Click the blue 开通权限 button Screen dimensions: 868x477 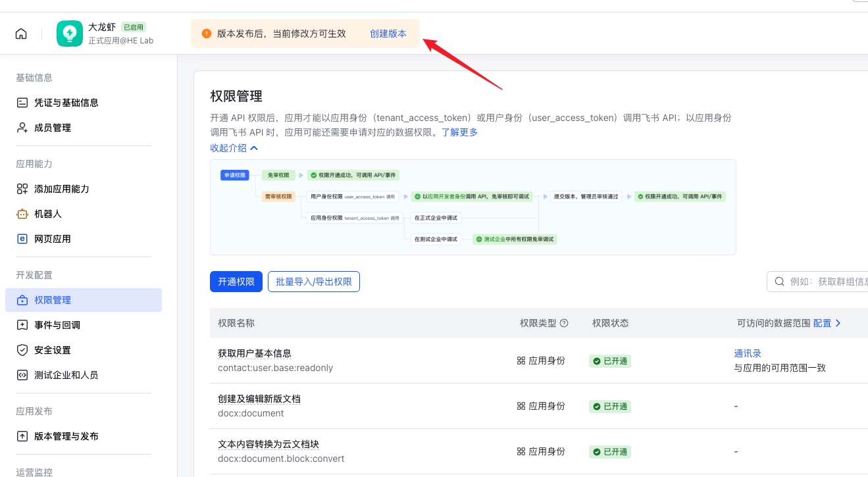pos(236,282)
